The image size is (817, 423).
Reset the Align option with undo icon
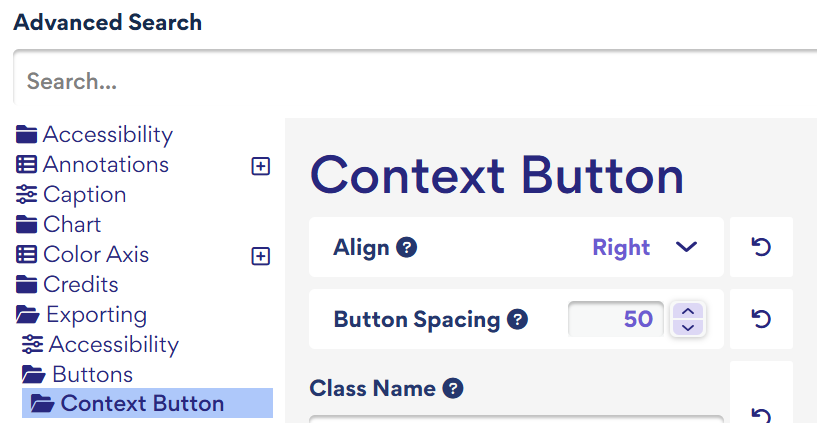(x=761, y=246)
